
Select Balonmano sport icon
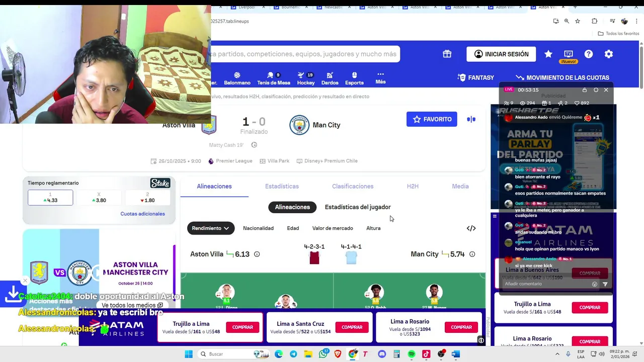[x=237, y=78]
